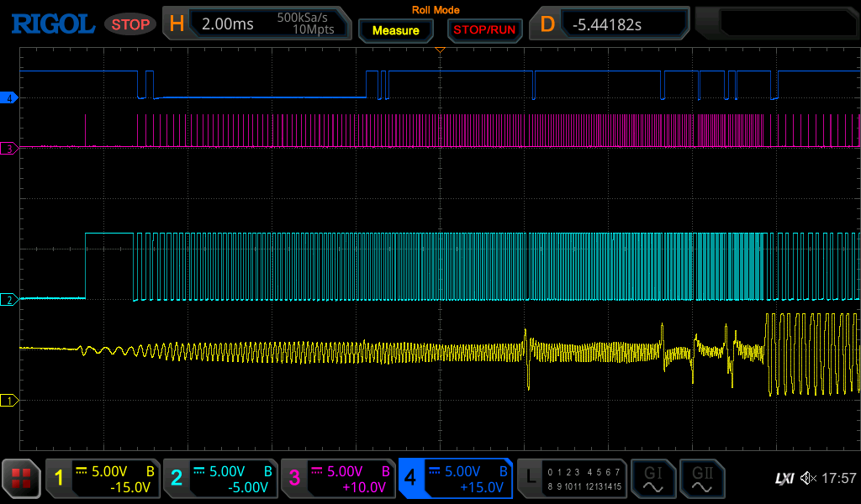Click the channel 4 bandwidth limit B

pyautogui.click(x=503, y=471)
